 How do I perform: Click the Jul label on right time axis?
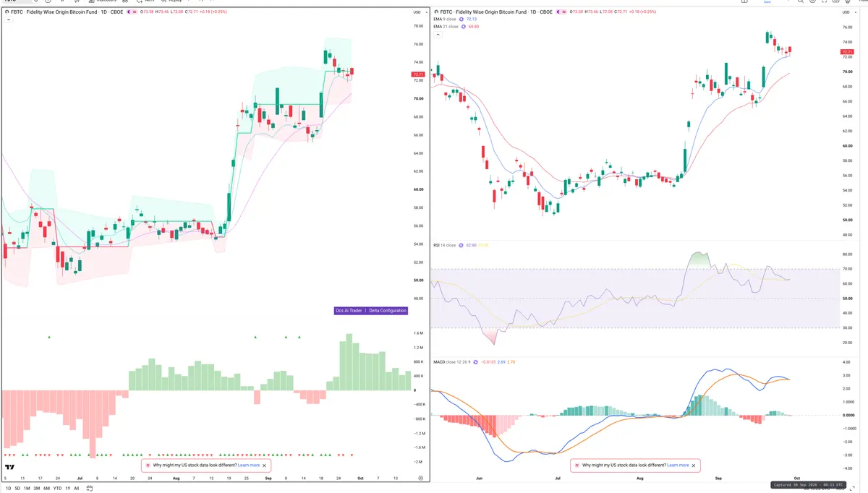pyautogui.click(x=558, y=479)
